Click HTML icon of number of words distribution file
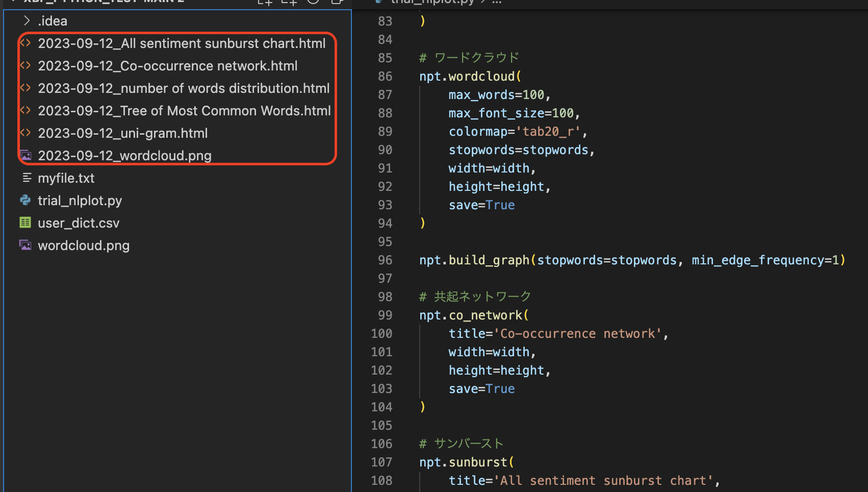Image resolution: width=868 pixels, height=492 pixels. pos(25,88)
